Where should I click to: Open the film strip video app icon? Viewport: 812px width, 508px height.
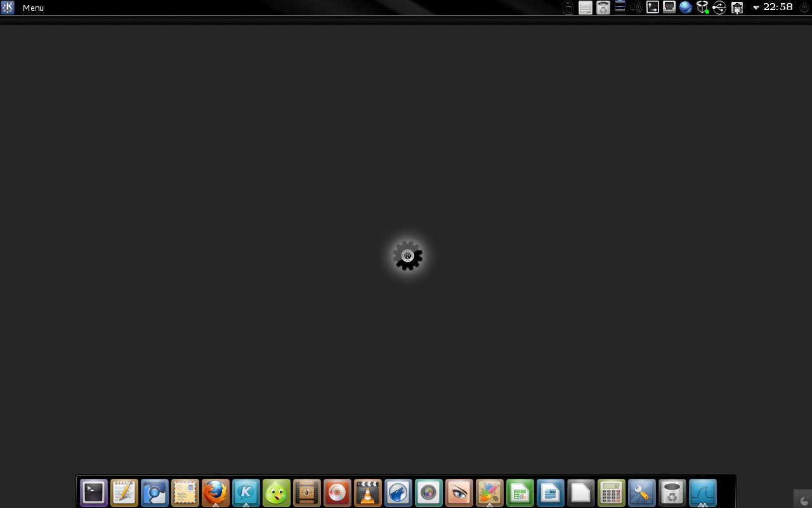pyautogui.click(x=307, y=493)
